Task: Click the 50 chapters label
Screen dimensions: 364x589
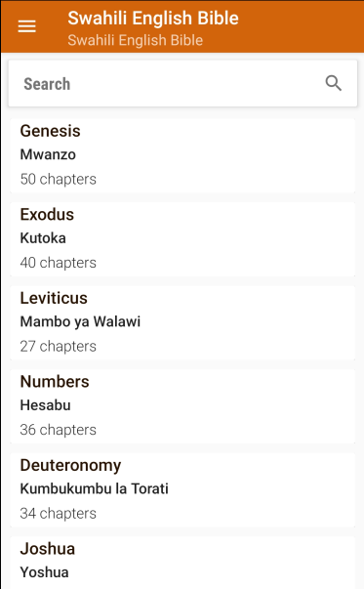Action: click(x=59, y=179)
